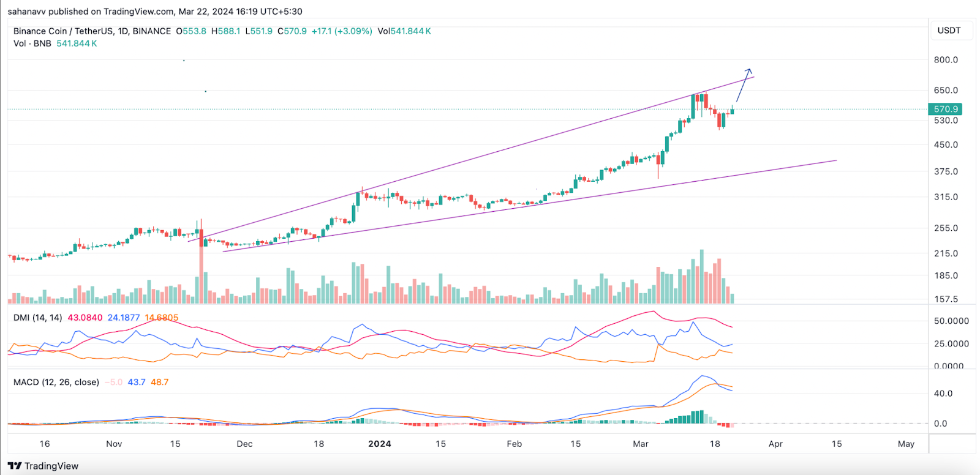Click the low price L551.9

(x=259, y=31)
